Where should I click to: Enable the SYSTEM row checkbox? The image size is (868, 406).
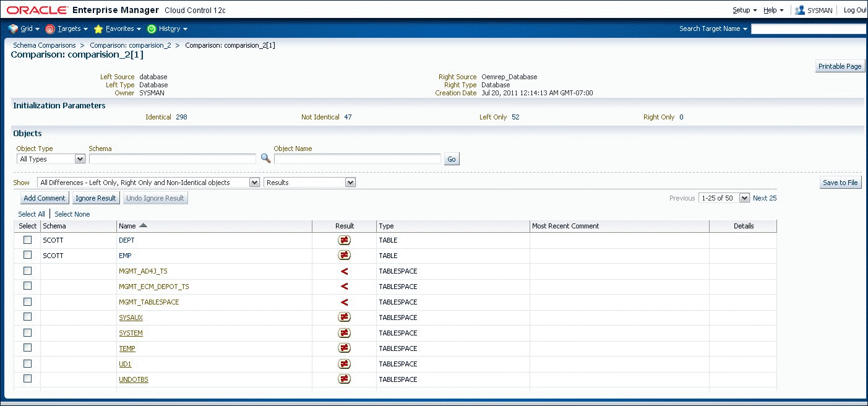pos(27,332)
